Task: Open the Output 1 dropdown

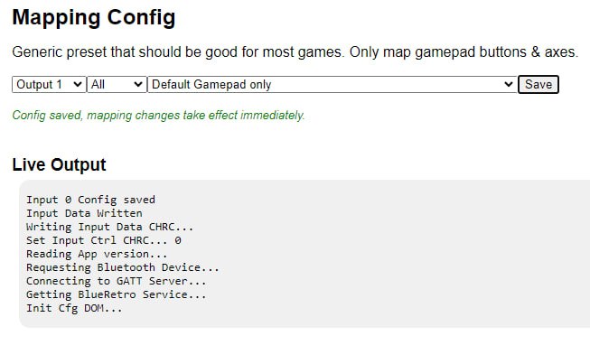Action: click(x=49, y=84)
